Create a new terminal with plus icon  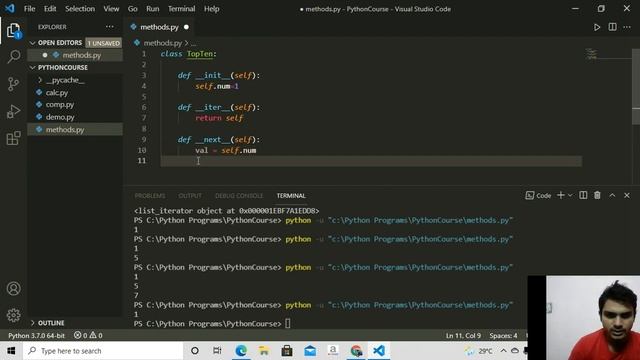click(561, 196)
